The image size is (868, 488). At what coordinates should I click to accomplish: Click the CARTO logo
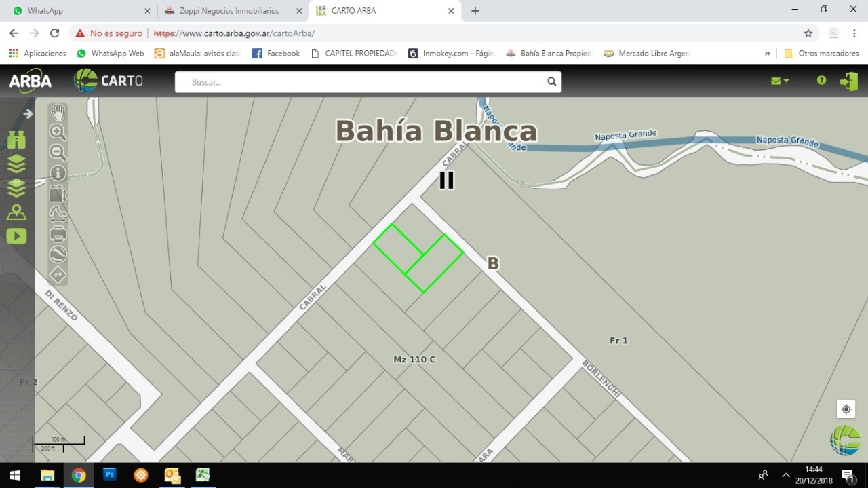click(x=108, y=81)
